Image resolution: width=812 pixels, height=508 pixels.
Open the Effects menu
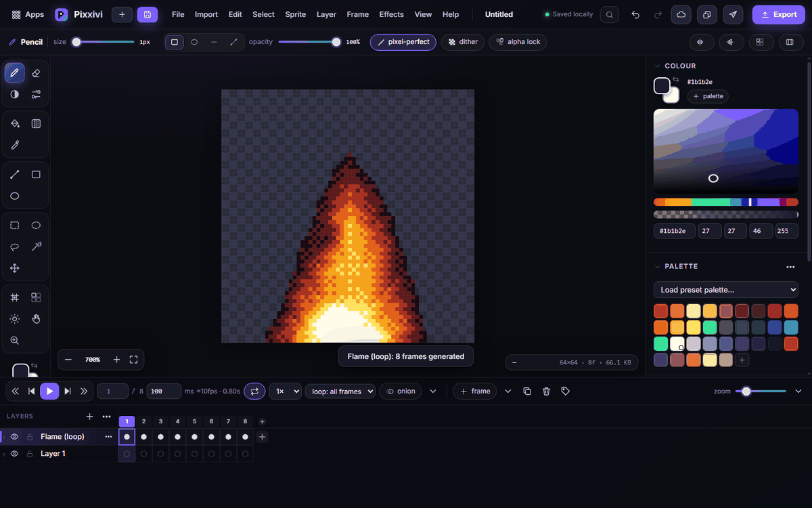click(391, 14)
